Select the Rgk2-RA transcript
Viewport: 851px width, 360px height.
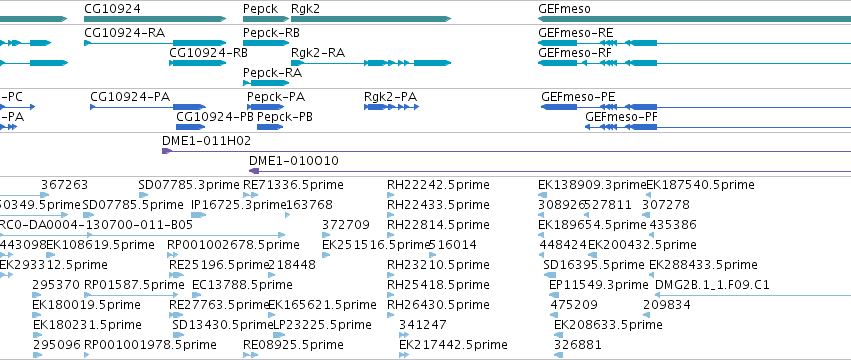(371, 63)
